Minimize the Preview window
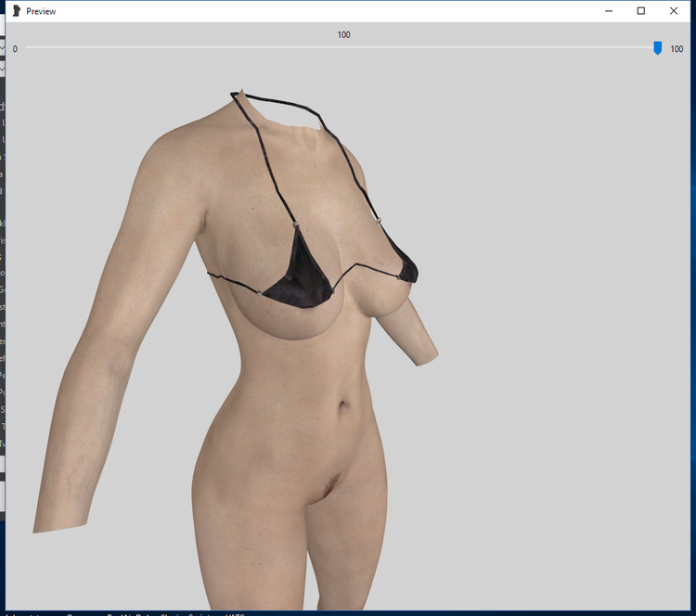Viewport: 696px width, 616px height. point(609,11)
